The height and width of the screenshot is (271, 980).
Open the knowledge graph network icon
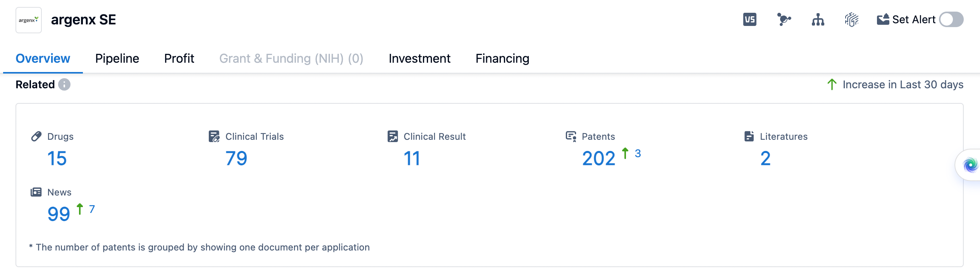pos(784,19)
